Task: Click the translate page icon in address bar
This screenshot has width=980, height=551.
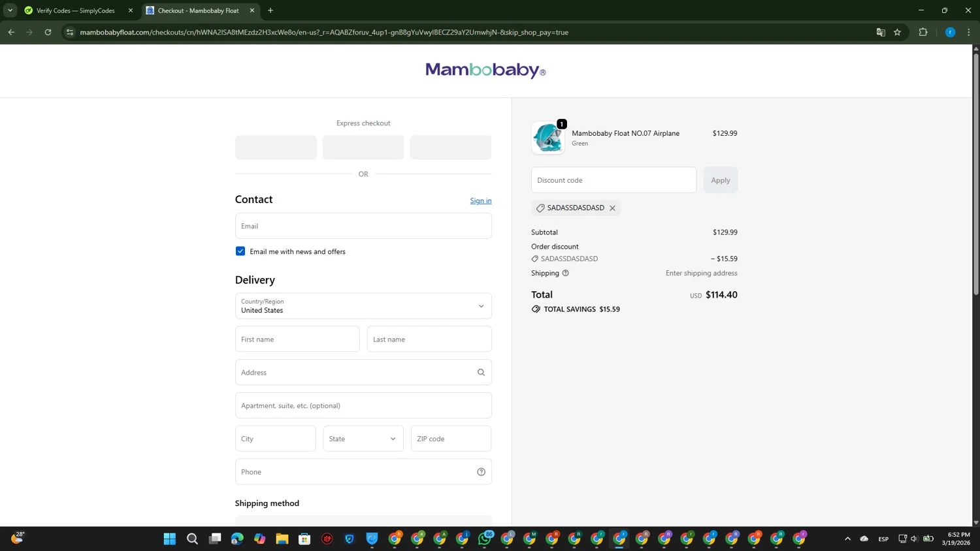Action: coord(881,32)
